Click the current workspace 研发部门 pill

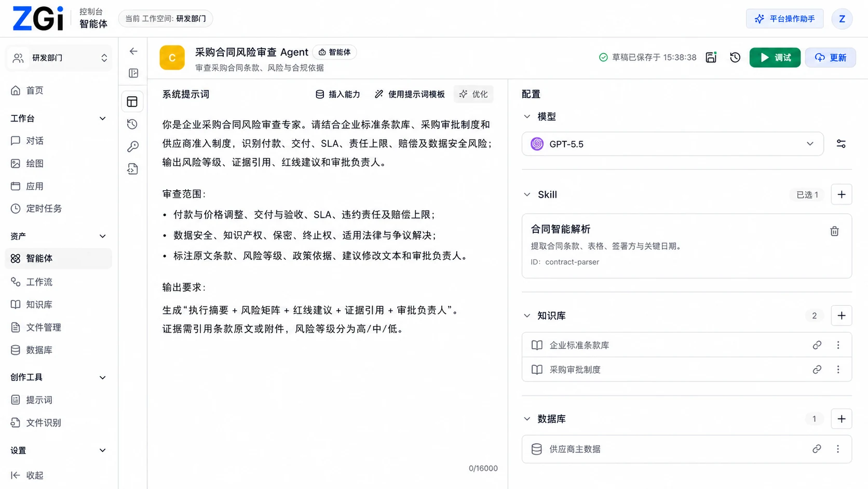[166, 19]
